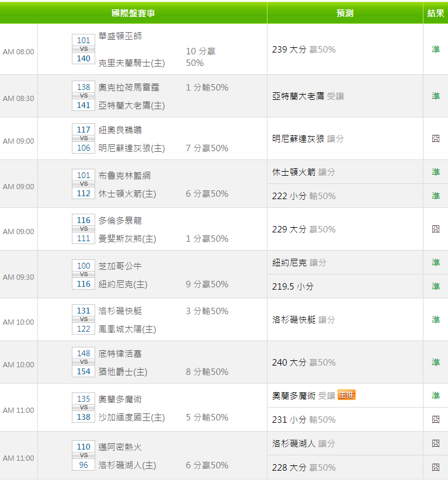Click prediction 紐約尼克 讓分
The image size is (448, 480).
click(299, 263)
